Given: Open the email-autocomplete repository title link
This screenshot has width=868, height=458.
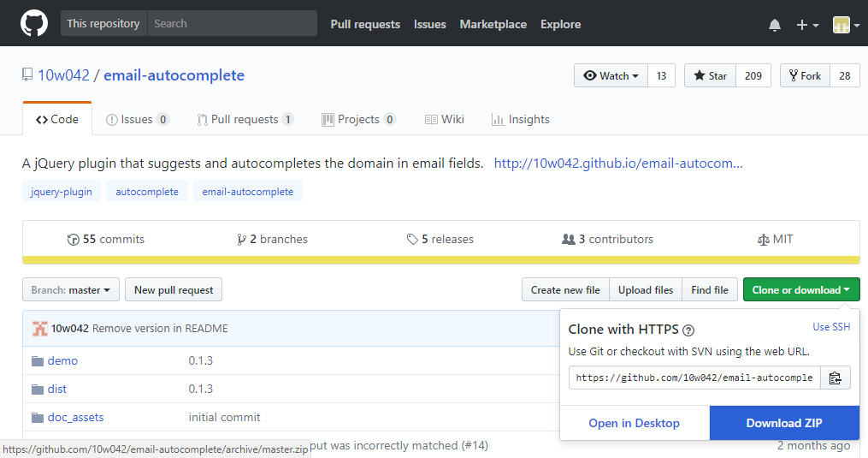Looking at the screenshot, I should click(x=174, y=75).
